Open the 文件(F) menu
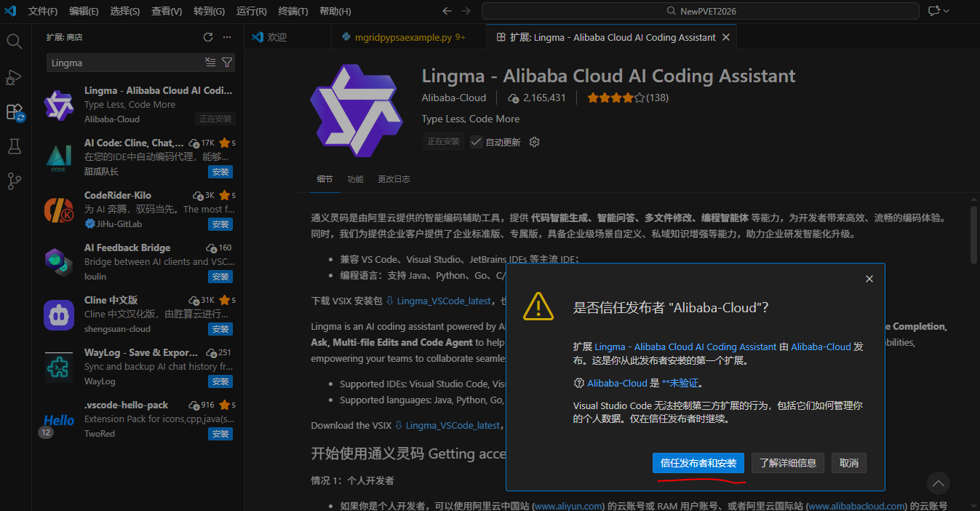 coord(43,11)
